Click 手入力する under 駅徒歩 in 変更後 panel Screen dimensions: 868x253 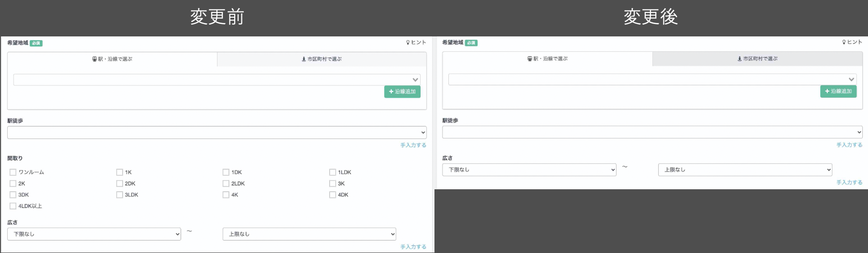(x=849, y=145)
